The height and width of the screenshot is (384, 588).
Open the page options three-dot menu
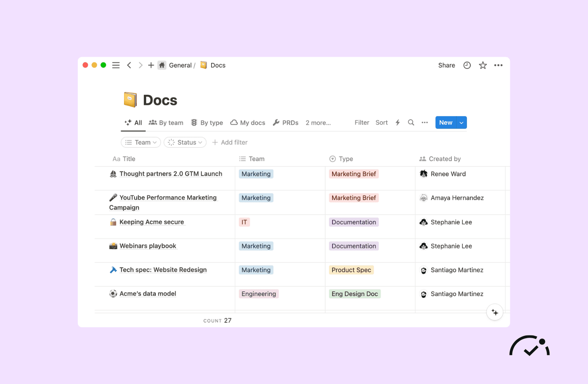click(498, 65)
